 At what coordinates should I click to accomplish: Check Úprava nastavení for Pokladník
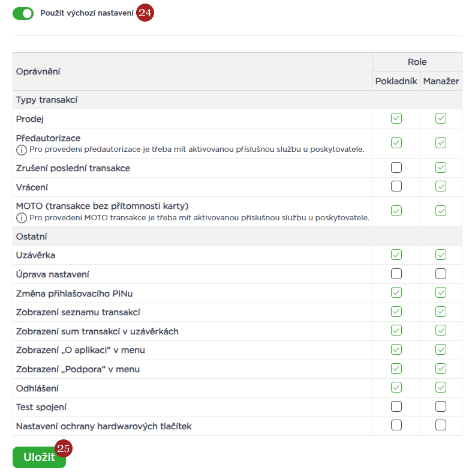point(396,274)
